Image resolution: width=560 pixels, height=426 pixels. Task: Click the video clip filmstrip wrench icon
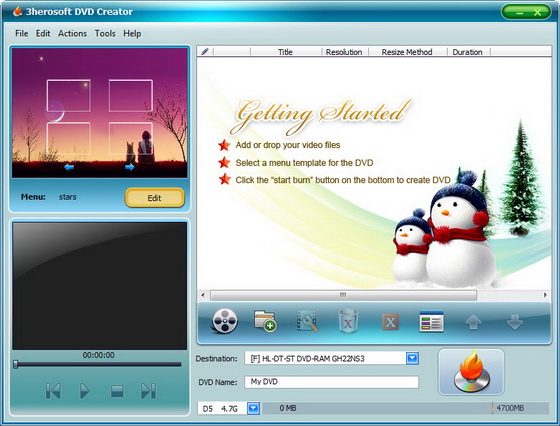(x=307, y=321)
